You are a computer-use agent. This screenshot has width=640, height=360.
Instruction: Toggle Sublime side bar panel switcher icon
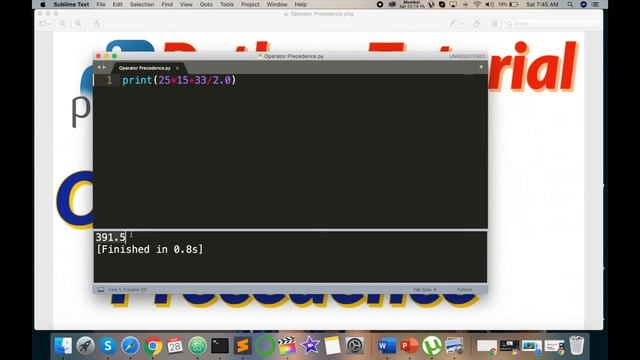[x=100, y=290]
